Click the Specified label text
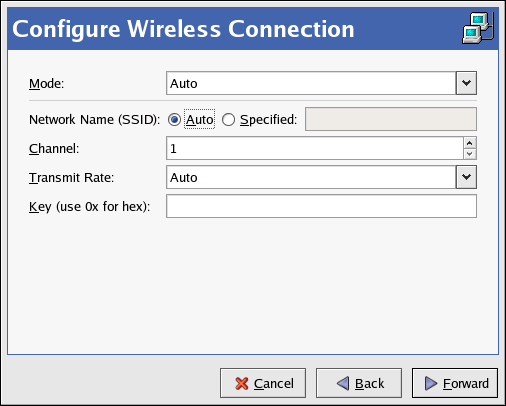Screen dimensions: 506x406 point(268,120)
